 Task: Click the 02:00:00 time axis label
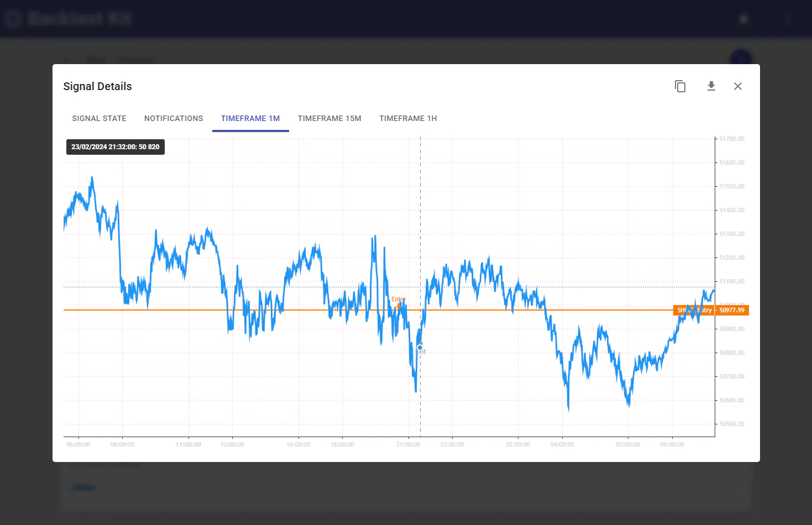518,444
